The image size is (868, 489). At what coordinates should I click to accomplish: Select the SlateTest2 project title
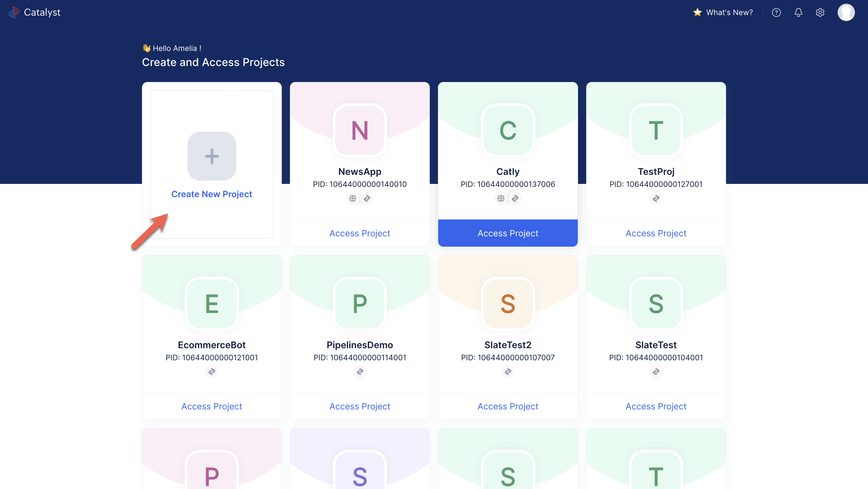click(x=508, y=345)
